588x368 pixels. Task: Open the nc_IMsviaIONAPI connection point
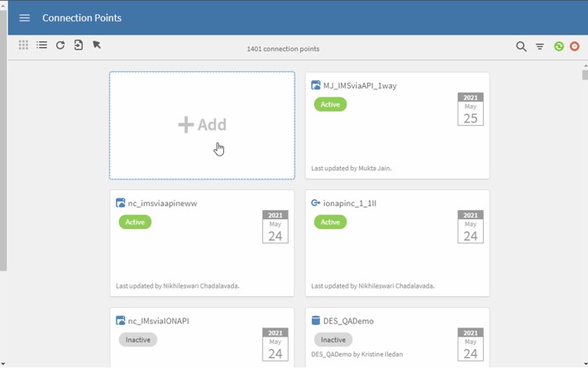tap(158, 321)
